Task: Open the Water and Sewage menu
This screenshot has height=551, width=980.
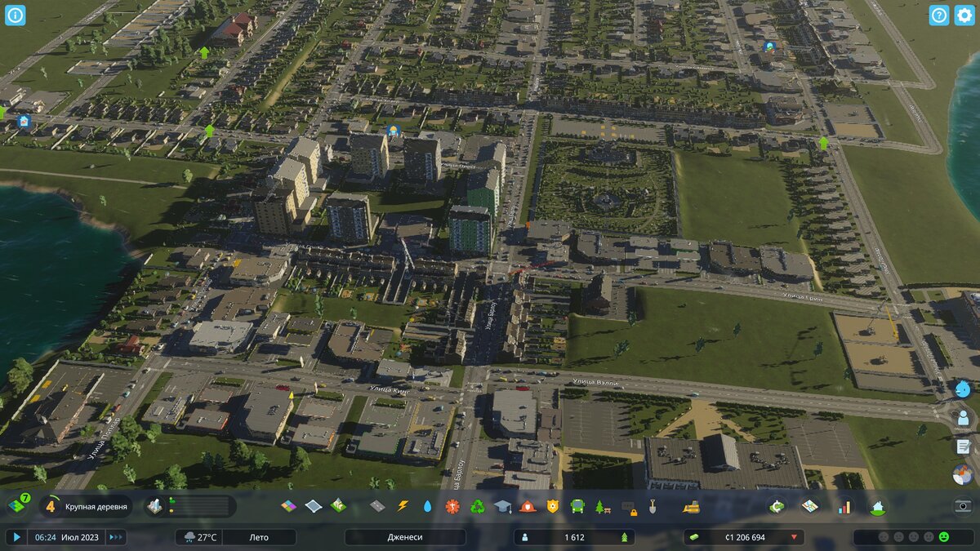Action: coord(427,506)
